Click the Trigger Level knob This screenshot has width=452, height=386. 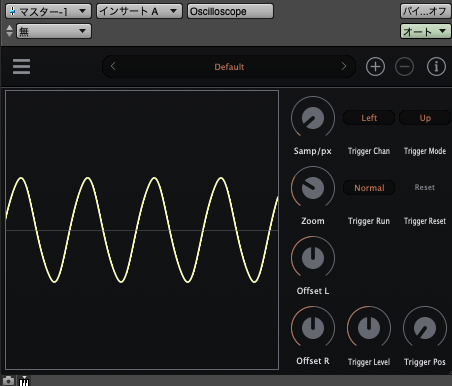(x=369, y=328)
